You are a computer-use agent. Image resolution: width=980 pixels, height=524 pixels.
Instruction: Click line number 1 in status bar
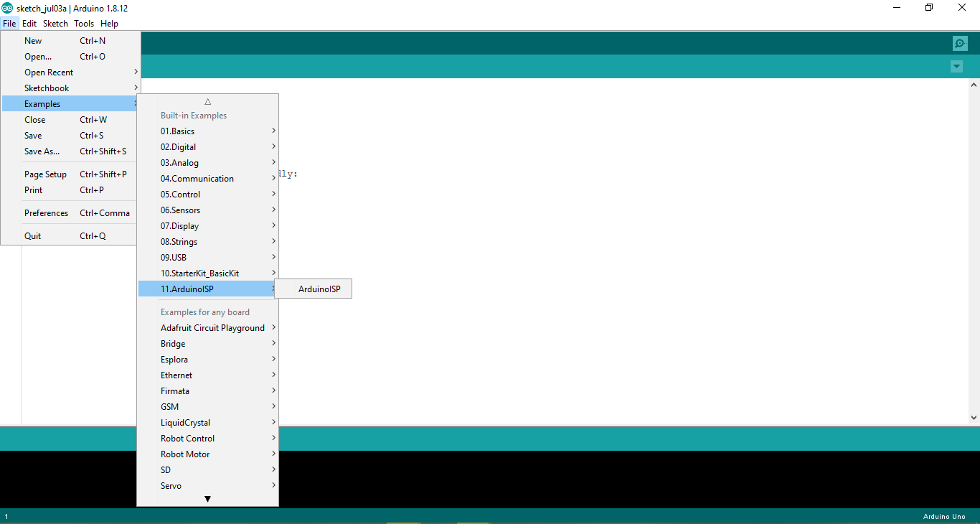(x=6, y=517)
